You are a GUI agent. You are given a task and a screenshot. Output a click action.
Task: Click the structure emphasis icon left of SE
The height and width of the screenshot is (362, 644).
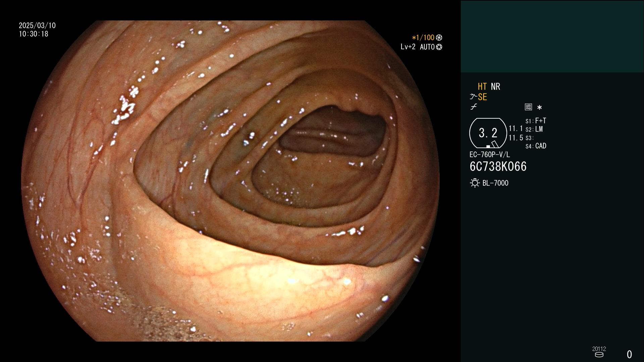473,97
